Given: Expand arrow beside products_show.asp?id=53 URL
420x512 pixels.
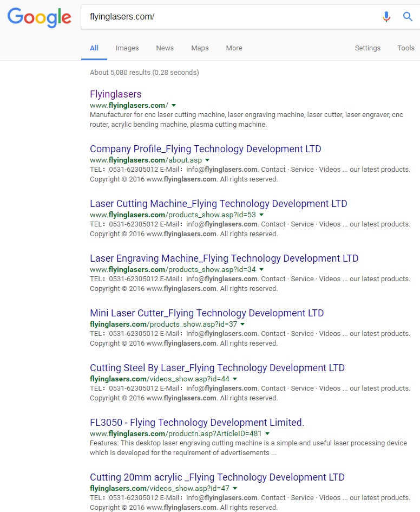Looking at the screenshot, I should pos(261,215).
